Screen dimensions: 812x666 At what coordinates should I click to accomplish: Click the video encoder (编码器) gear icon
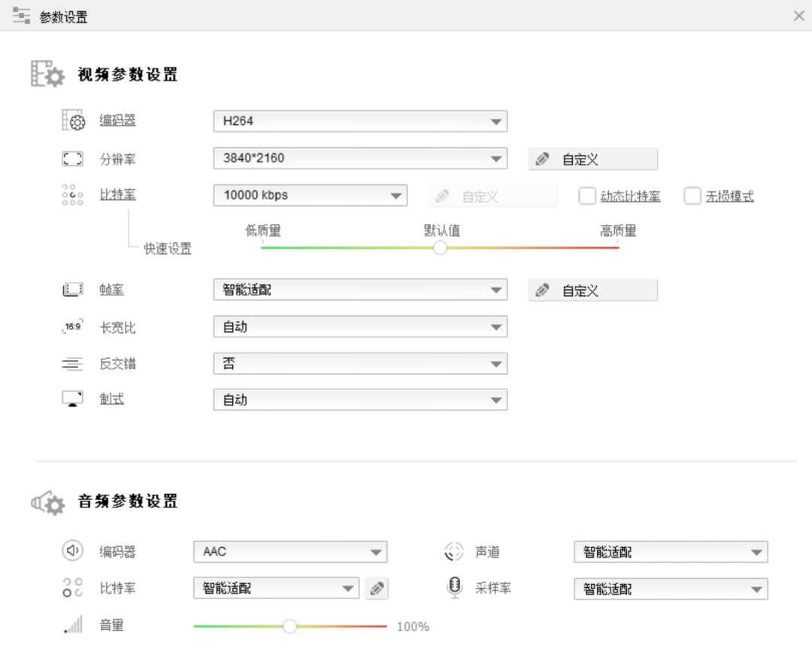[73, 120]
